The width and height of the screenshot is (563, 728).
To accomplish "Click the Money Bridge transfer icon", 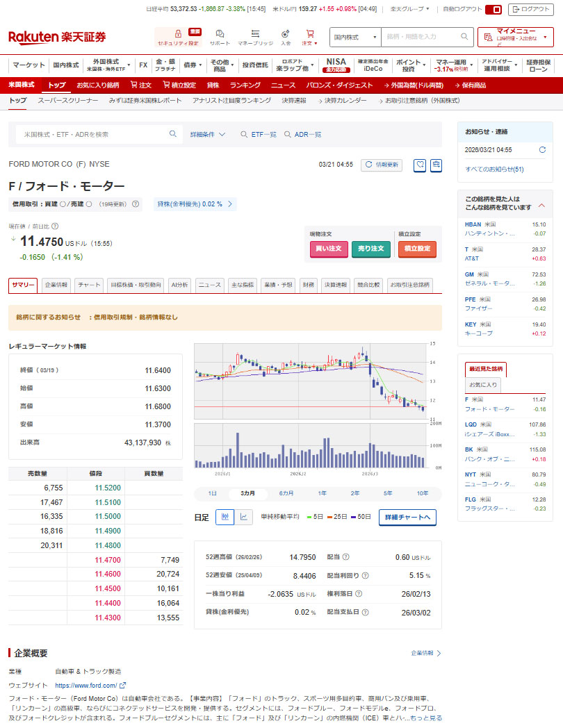I will pyautogui.click(x=255, y=33).
